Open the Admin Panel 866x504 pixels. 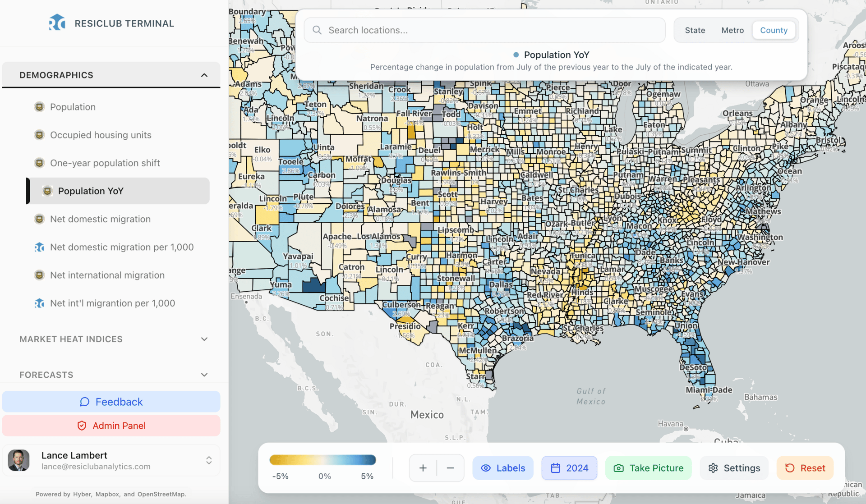point(111,426)
